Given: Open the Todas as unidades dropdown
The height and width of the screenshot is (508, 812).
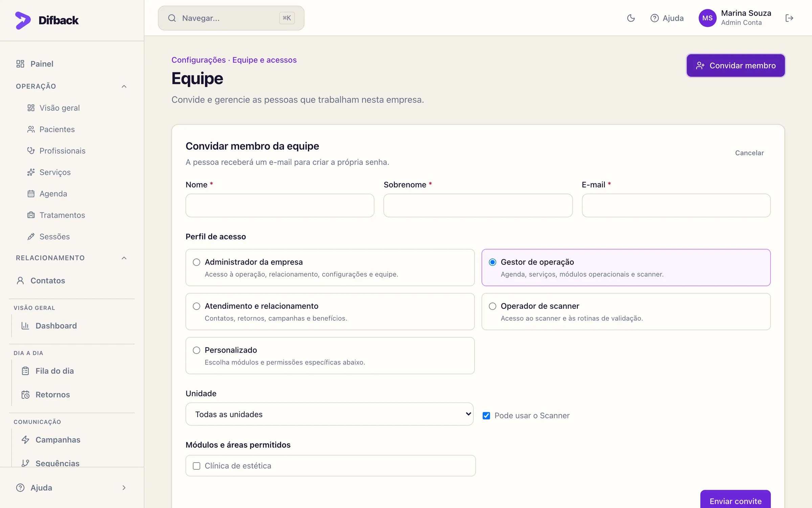Looking at the screenshot, I should pos(329,414).
